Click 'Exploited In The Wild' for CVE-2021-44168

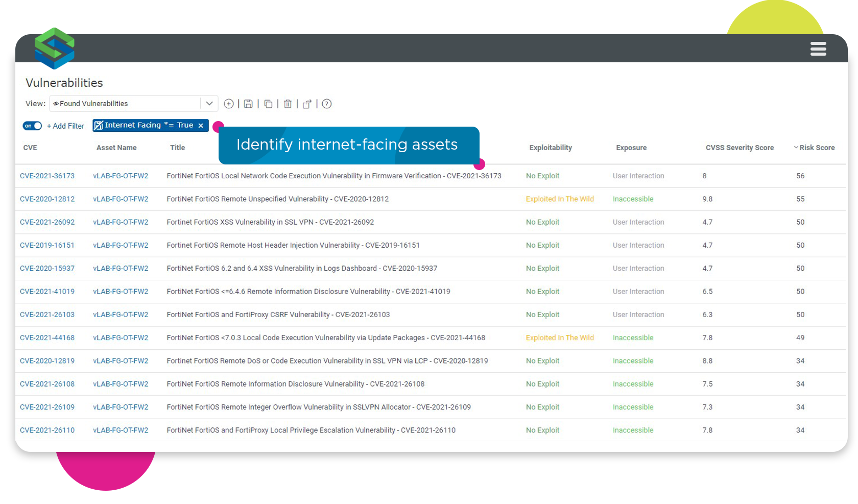pos(560,338)
